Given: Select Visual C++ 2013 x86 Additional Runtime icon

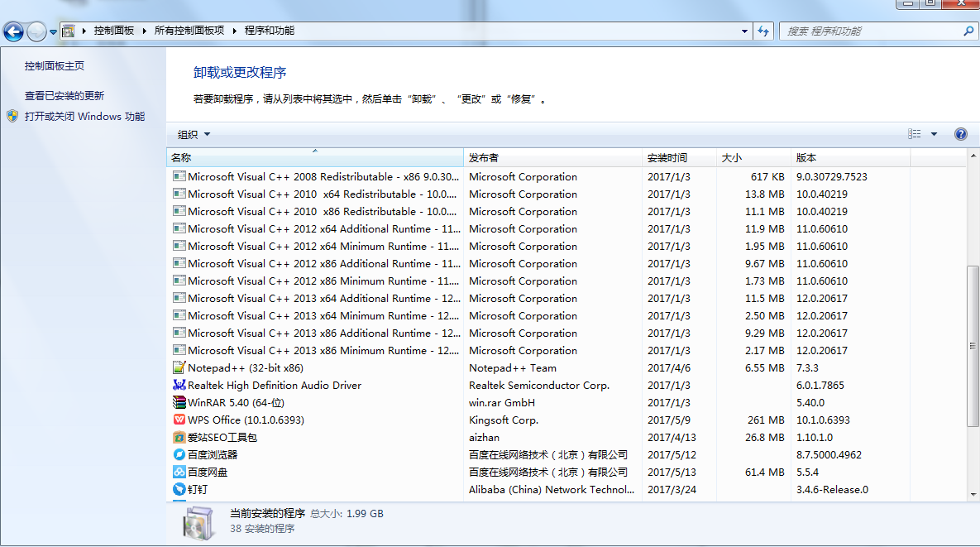Looking at the screenshot, I should 179,333.
